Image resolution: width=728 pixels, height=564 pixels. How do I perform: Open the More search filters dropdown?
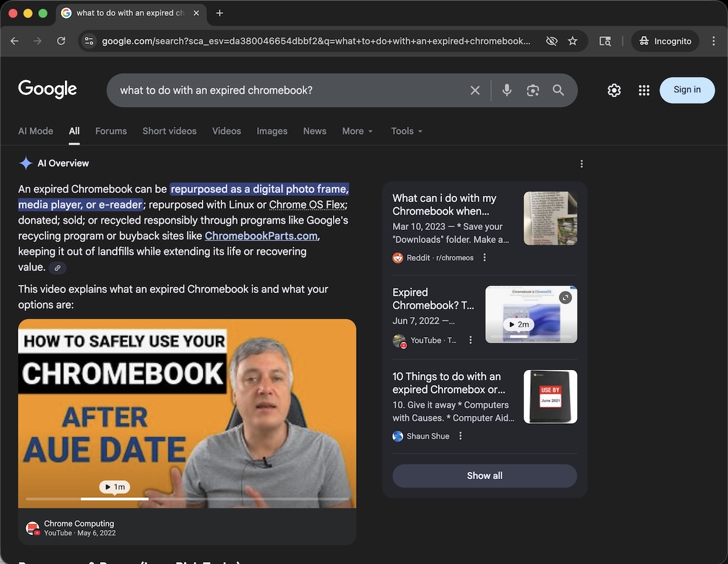coord(357,131)
